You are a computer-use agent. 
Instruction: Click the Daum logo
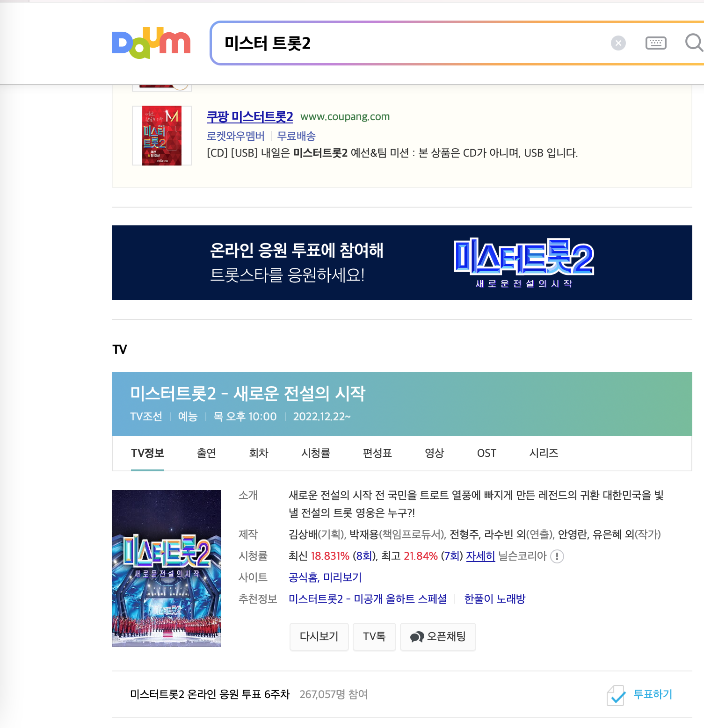click(151, 43)
